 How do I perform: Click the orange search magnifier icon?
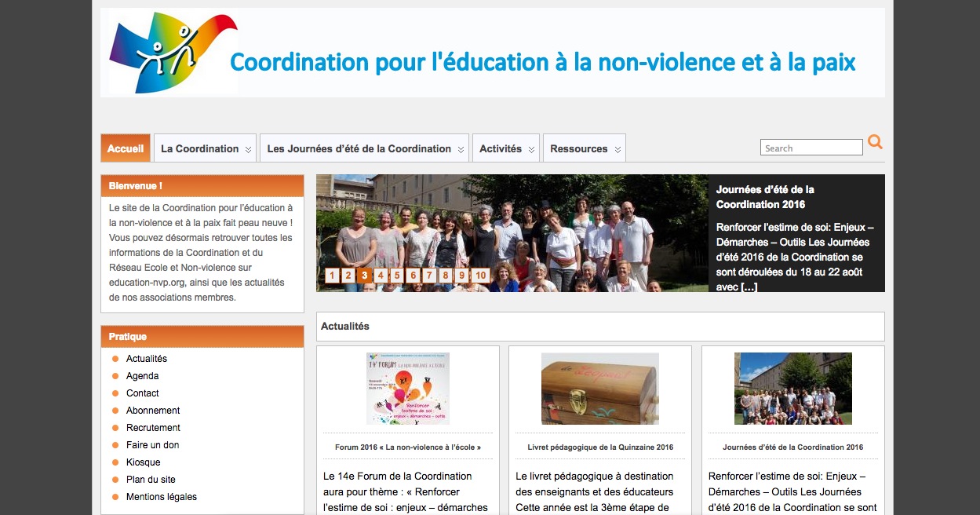pos(875,143)
